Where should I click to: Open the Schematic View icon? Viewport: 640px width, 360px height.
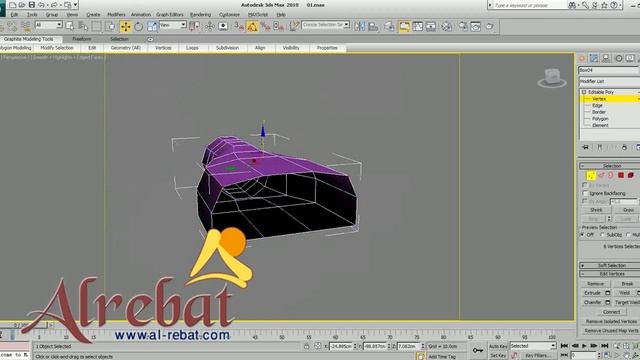[431, 27]
